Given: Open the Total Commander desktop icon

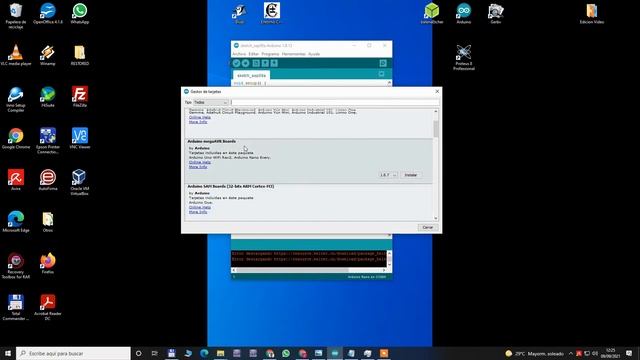Looking at the screenshot, I should 16,307.
